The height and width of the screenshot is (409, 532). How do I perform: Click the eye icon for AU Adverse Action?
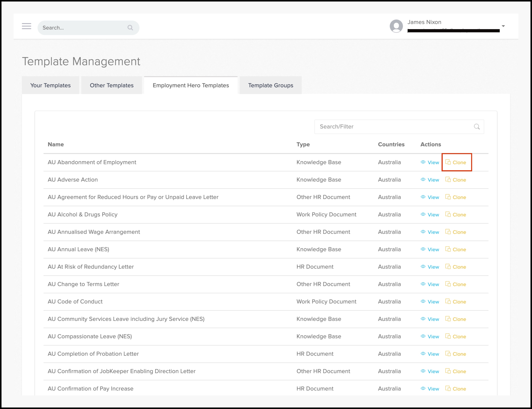[423, 179]
